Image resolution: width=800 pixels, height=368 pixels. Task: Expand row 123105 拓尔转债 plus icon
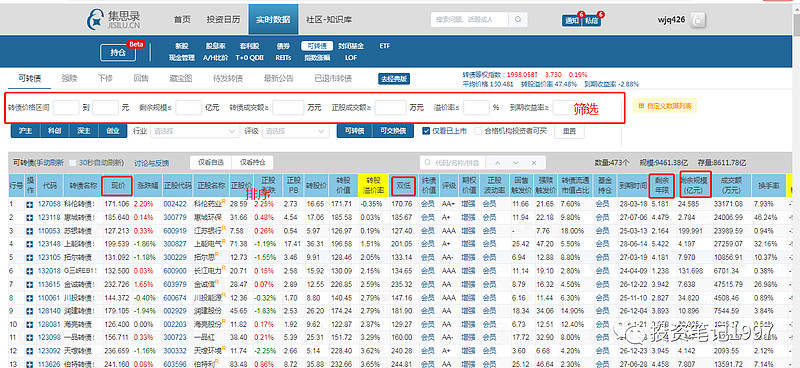[30, 257]
